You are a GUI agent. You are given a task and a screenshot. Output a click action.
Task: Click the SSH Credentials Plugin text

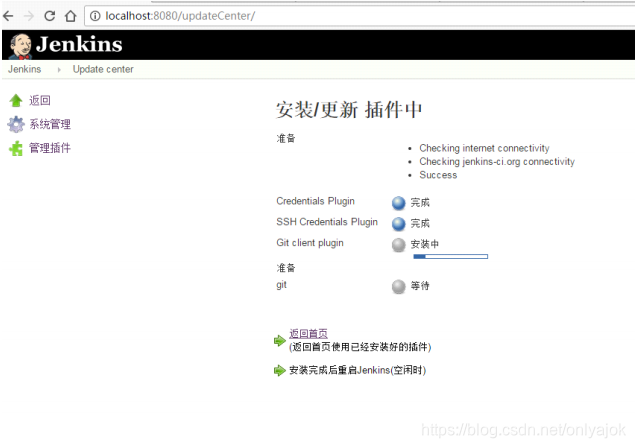[x=327, y=222]
